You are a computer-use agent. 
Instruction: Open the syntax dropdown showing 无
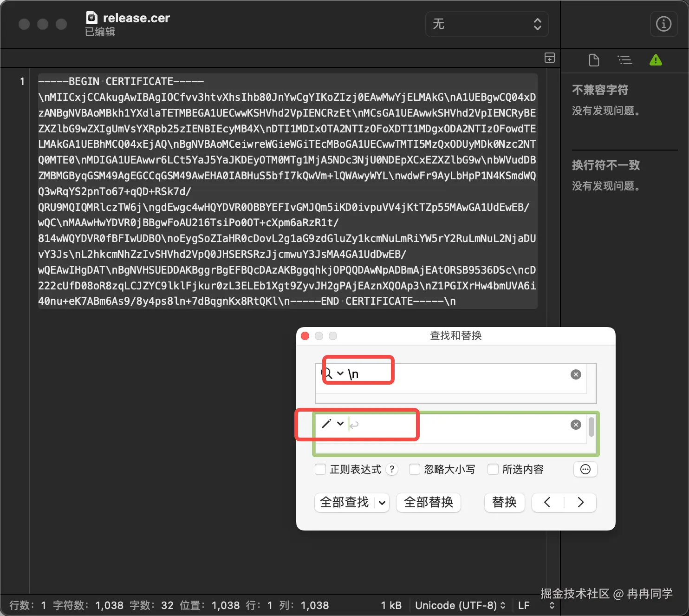tap(487, 24)
